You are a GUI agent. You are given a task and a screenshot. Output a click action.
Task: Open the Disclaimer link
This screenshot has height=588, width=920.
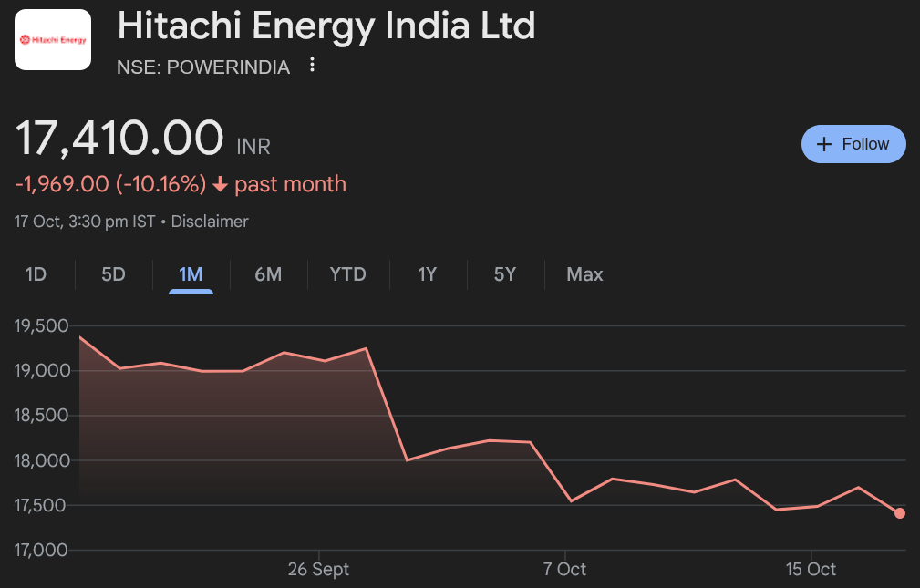pyautogui.click(x=210, y=222)
